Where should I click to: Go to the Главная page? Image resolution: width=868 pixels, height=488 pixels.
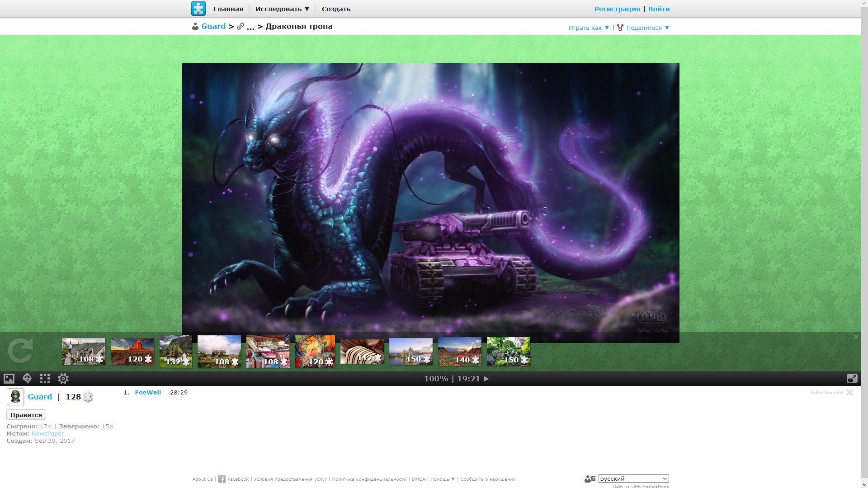point(228,9)
